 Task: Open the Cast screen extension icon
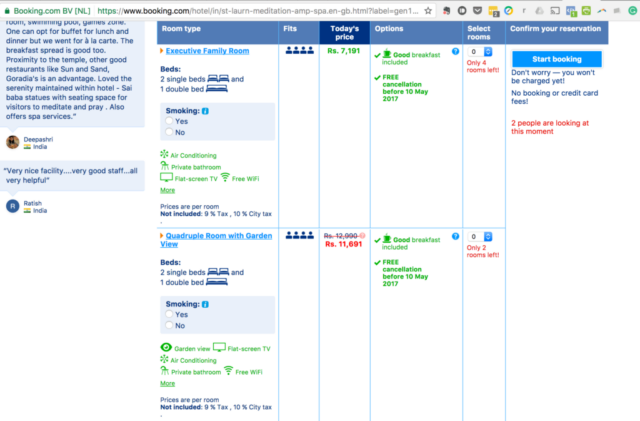[555, 11]
